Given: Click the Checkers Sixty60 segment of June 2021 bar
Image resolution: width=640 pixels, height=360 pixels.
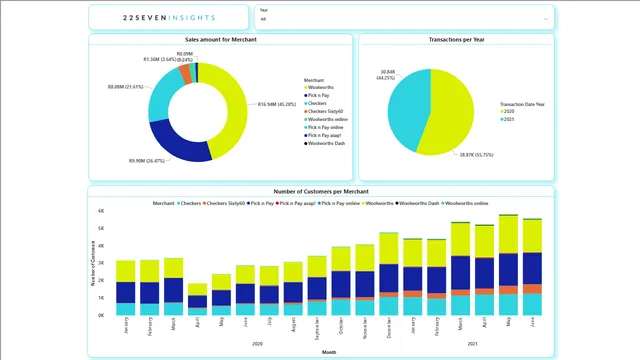Looking at the screenshot, I should click(x=532, y=289).
